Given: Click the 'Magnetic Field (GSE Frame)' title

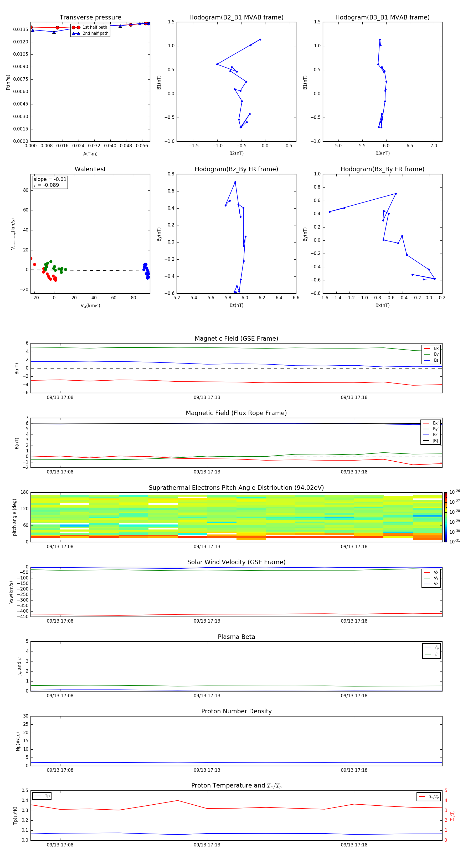Looking at the screenshot, I should 236,339.
